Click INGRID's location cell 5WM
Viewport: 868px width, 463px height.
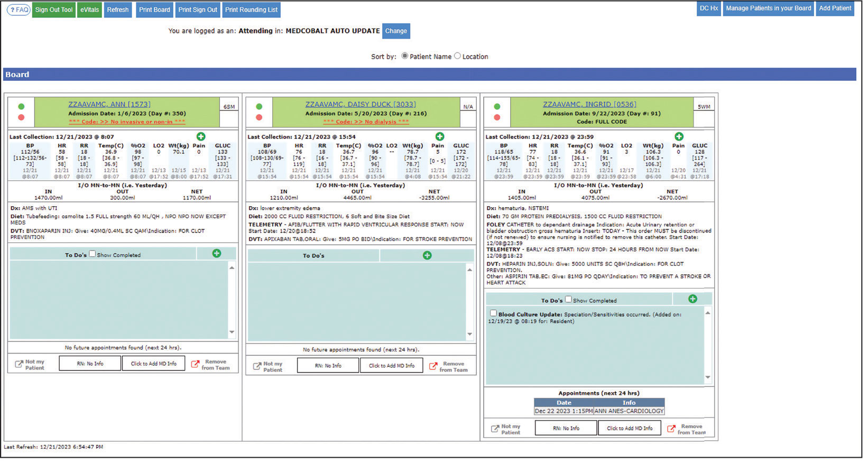click(x=704, y=107)
